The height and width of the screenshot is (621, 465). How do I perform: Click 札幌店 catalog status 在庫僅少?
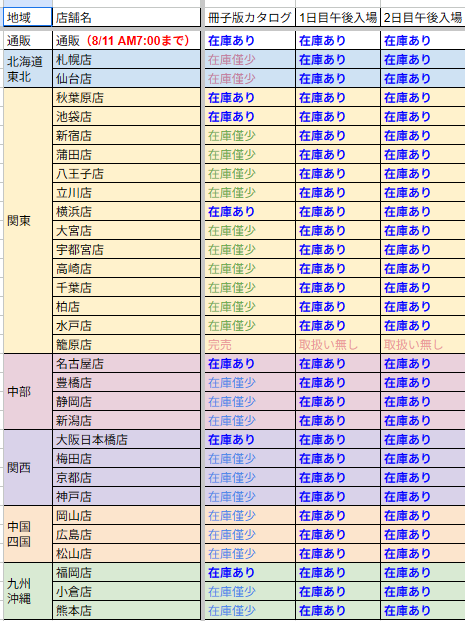pyautogui.click(x=250, y=59)
